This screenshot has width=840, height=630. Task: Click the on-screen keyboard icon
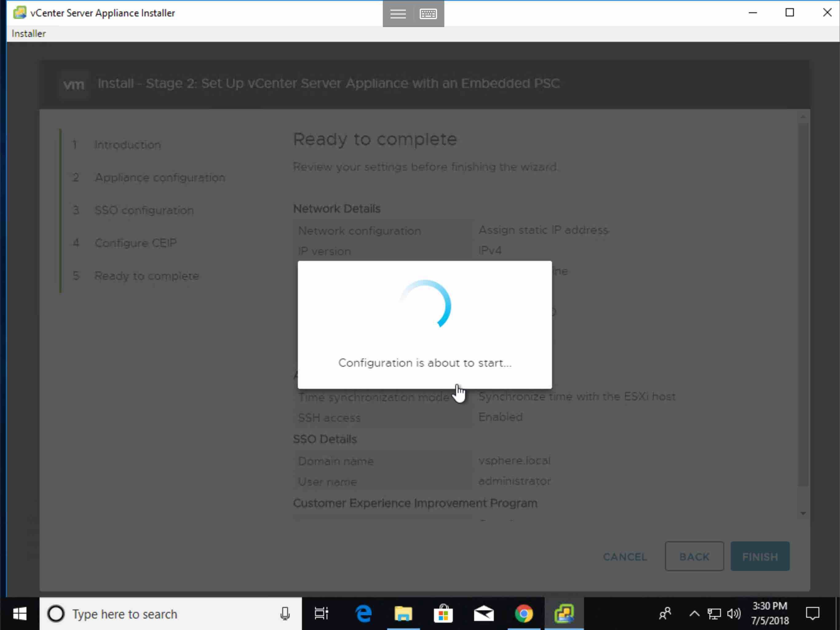(x=428, y=14)
